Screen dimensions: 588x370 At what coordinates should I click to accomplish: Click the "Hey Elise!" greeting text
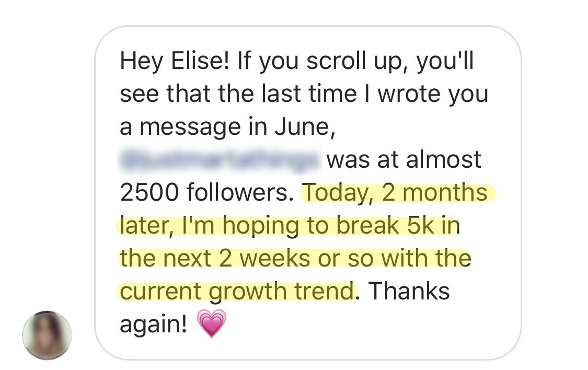point(175,62)
